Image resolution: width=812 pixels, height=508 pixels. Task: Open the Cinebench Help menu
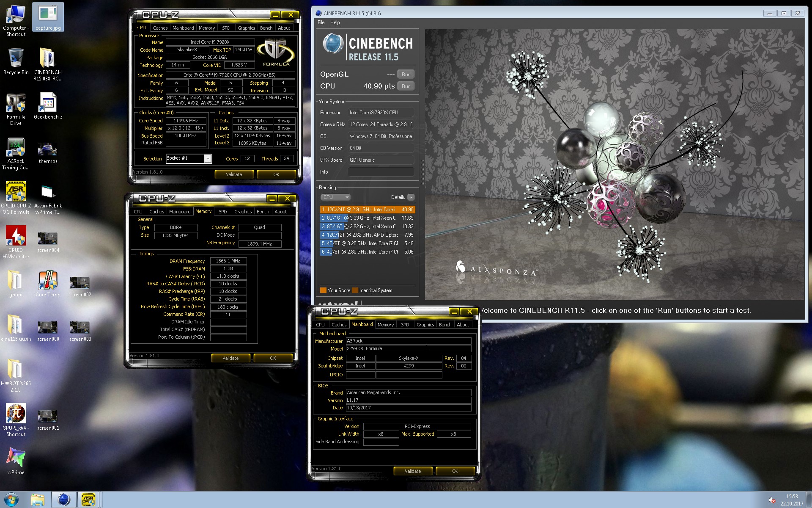click(x=335, y=22)
